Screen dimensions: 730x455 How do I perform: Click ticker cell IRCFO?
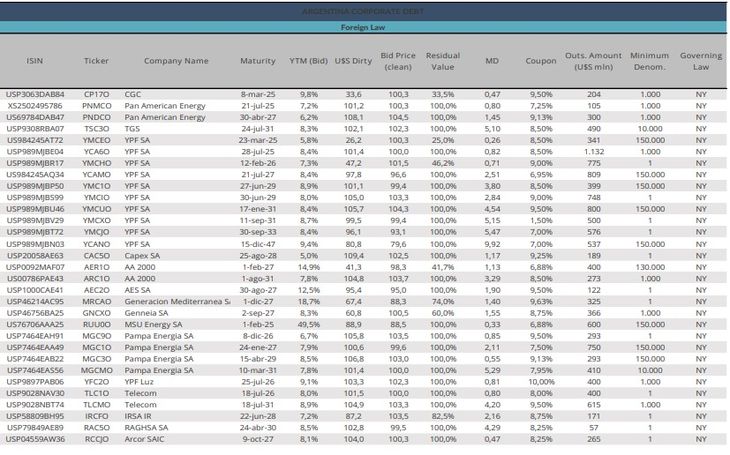pyautogui.click(x=97, y=415)
